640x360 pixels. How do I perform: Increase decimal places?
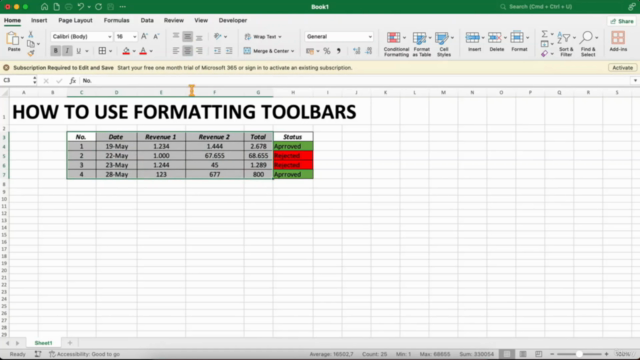pos(356,51)
